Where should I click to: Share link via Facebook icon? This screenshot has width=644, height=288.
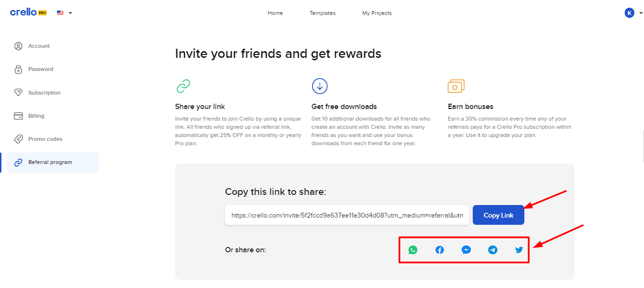click(x=439, y=250)
